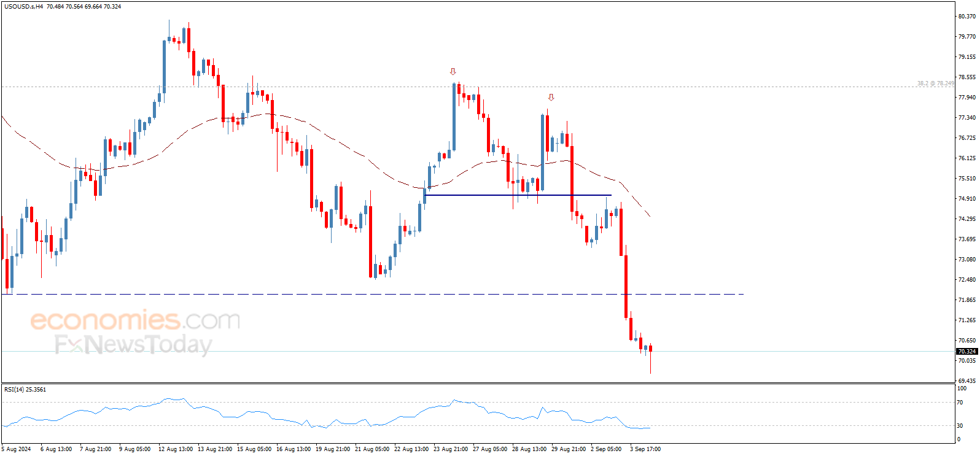
Task: Click the RSI(14) 25.3561 indicator label
Action: click(x=25, y=390)
